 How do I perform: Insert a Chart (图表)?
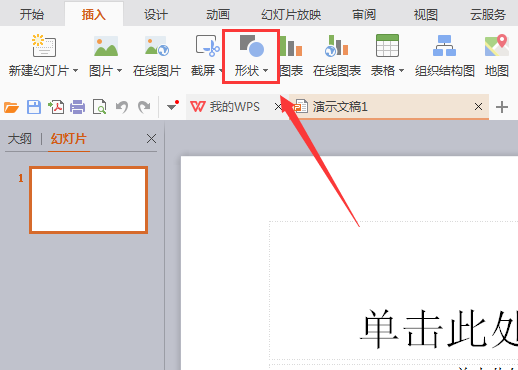(291, 57)
